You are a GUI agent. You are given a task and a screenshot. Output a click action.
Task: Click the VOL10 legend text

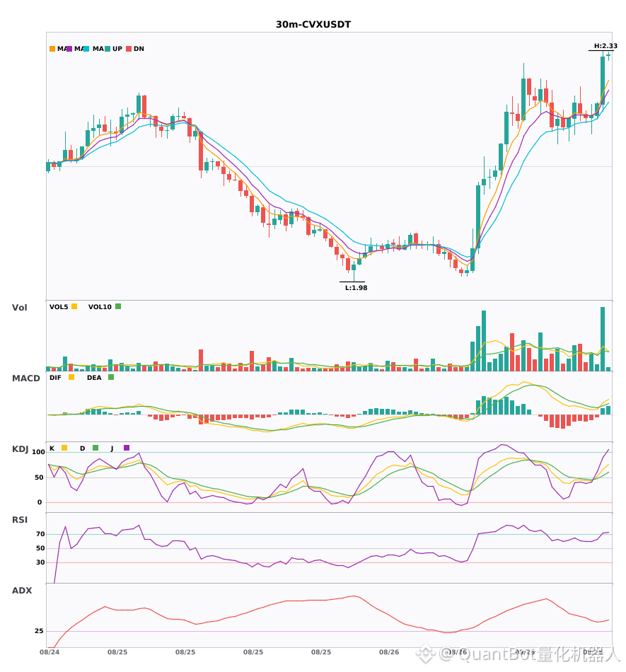click(100, 307)
